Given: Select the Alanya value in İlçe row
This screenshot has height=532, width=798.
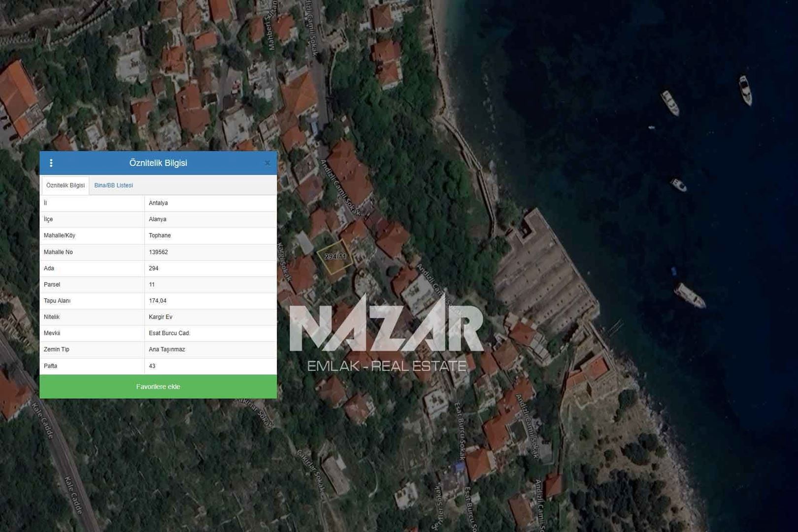Looking at the screenshot, I should click(x=158, y=219).
